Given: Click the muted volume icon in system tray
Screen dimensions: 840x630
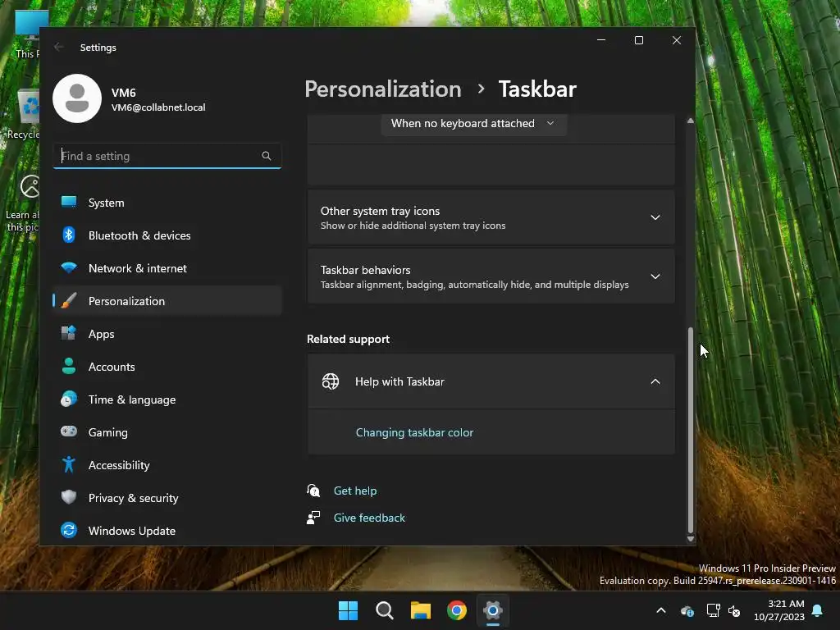Looking at the screenshot, I should pyautogui.click(x=734, y=610).
